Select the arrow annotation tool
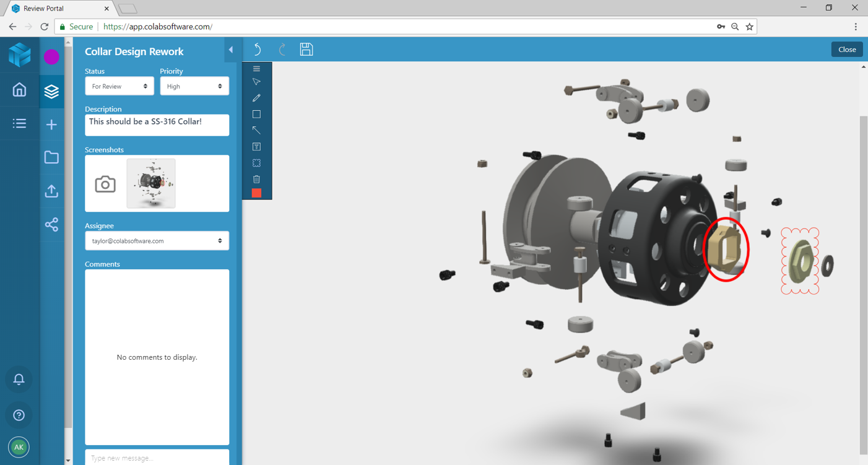Viewport: 868px width, 465px height. 256,130
